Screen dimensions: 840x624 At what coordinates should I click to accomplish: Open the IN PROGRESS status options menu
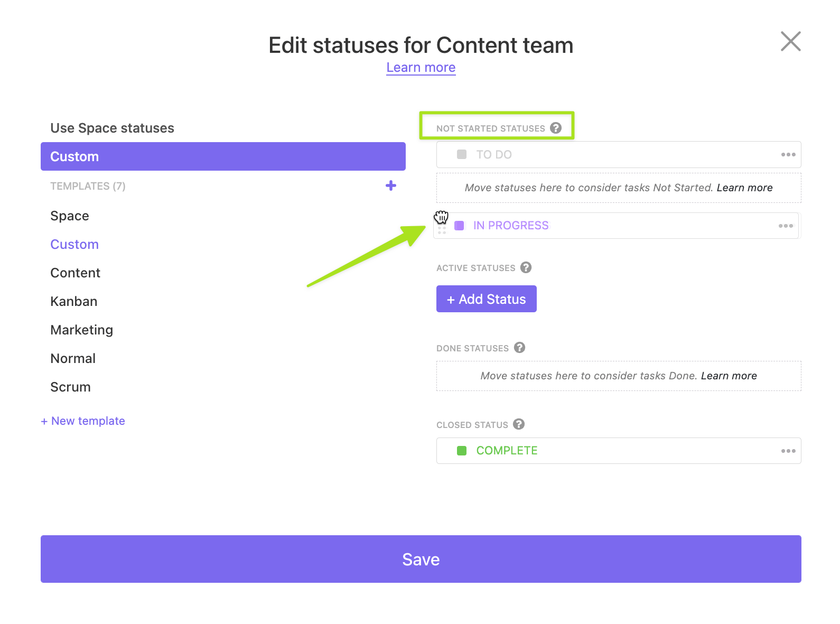pos(786,226)
